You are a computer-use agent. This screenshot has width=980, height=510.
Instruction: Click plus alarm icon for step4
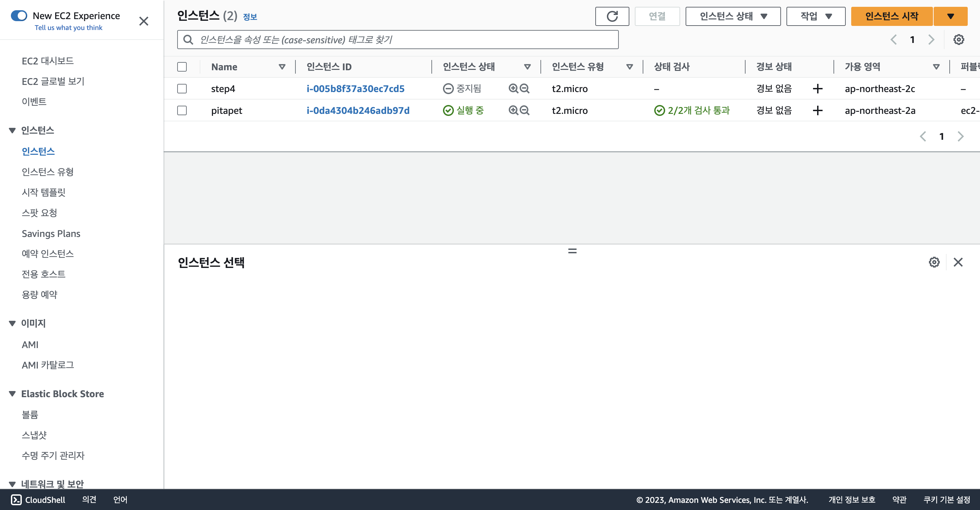click(817, 89)
